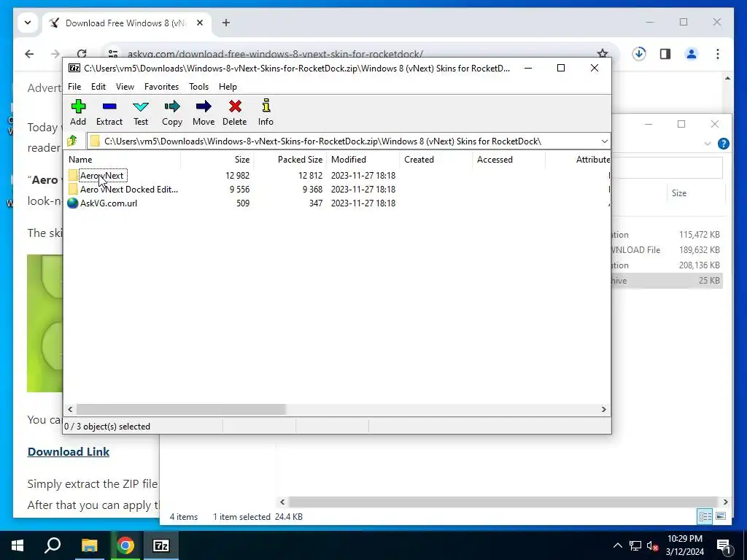747x560 pixels.
Task: Select the Aero vNext Docked Edit... row
Action: coord(337,190)
